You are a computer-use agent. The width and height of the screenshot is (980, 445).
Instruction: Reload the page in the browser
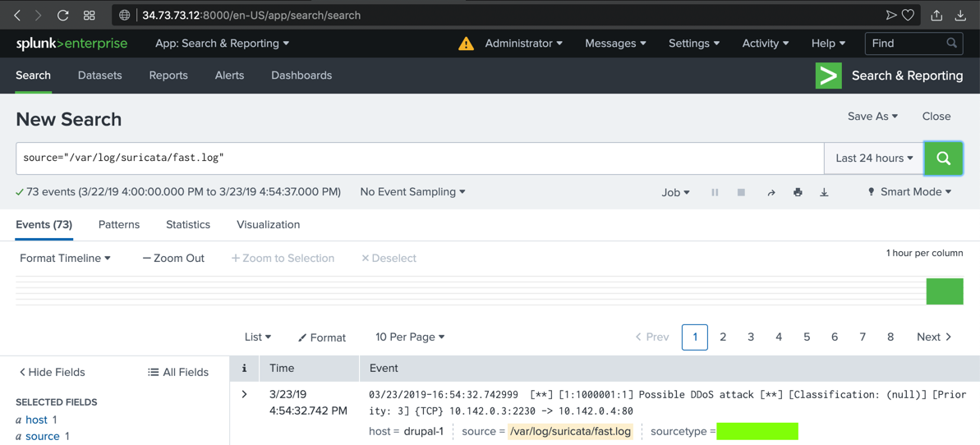[x=62, y=15]
